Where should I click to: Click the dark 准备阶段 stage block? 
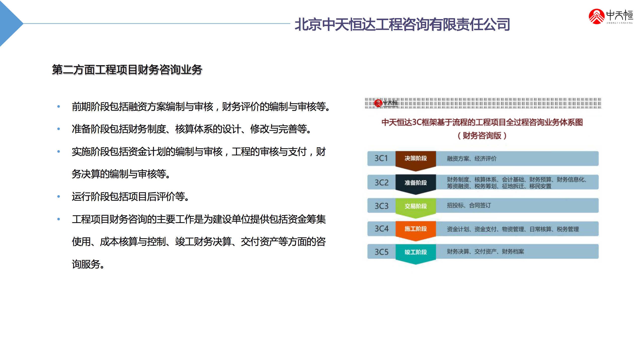tap(416, 184)
